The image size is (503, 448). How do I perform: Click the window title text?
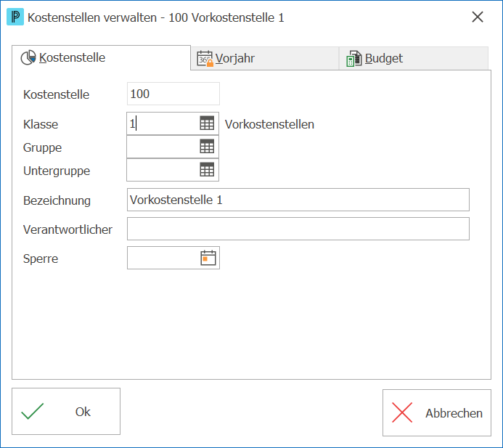pyautogui.click(x=155, y=17)
